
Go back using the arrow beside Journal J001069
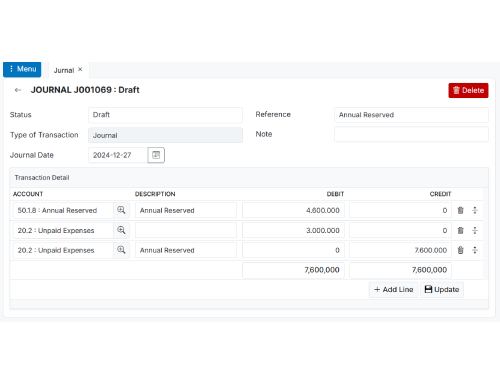pos(18,90)
